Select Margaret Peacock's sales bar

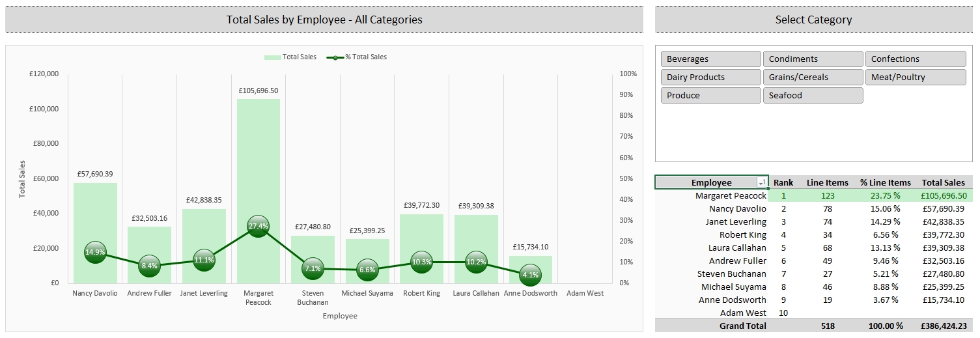pyautogui.click(x=259, y=163)
